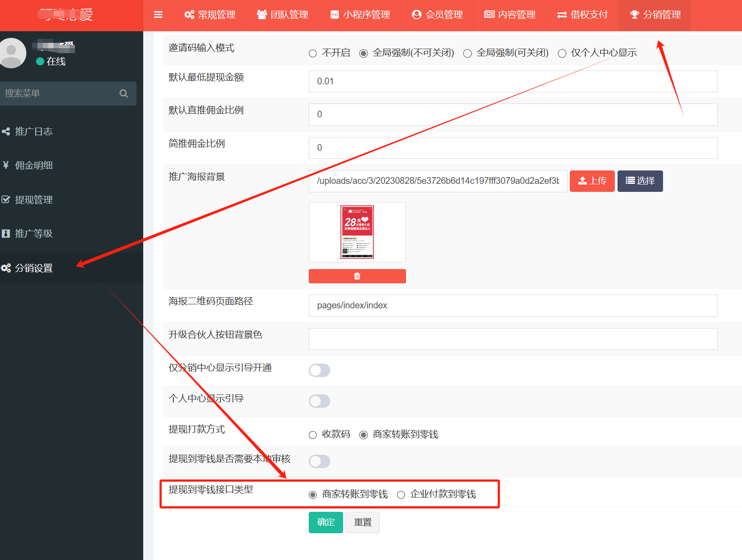Select 全局强制(不可关闭) radio option
Image resolution: width=742 pixels, height=560 pixels.
pyautogui.click(x=364, y=54)
